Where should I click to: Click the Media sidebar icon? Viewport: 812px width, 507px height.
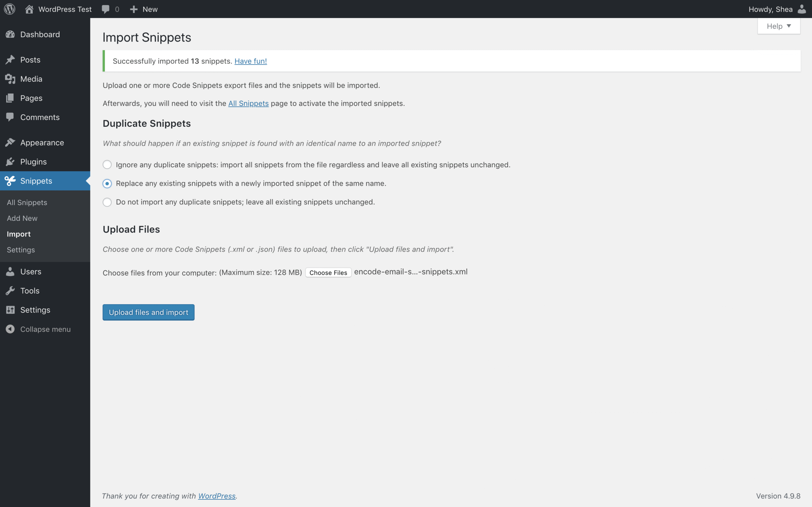pos(10,79)
